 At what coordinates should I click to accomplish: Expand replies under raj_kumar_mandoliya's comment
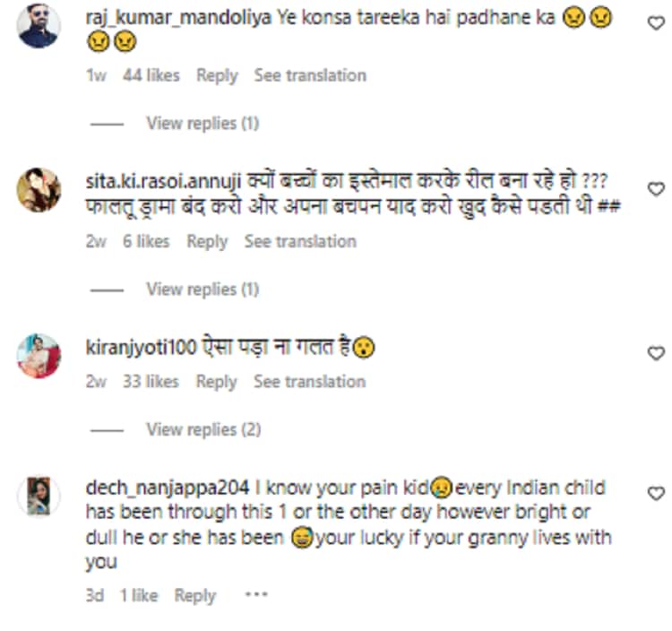click(x=202, y=123)
